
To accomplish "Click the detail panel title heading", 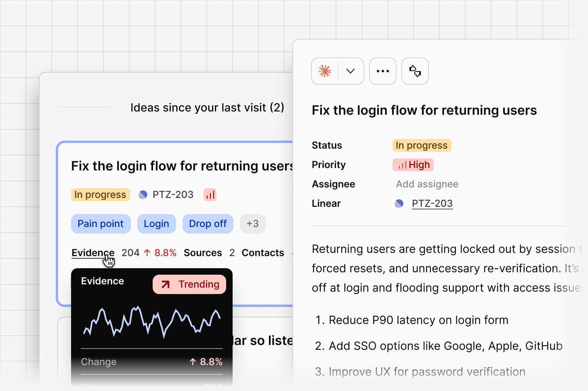I will pos(424,110).
